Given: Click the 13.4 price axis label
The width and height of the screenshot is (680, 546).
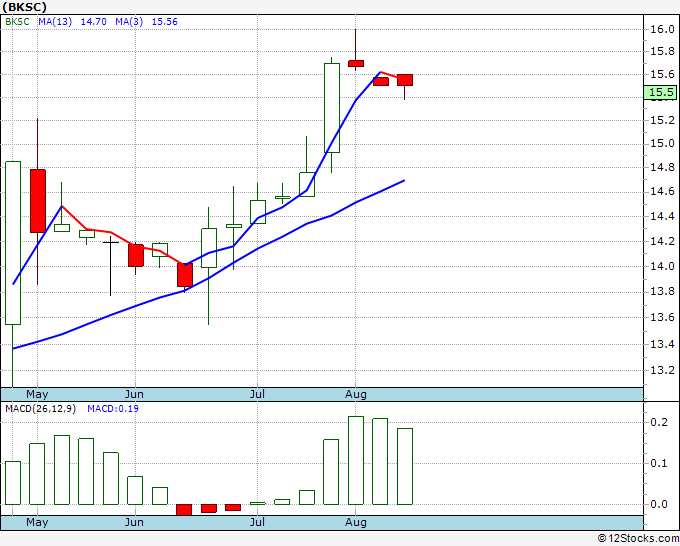Looking at the screenshot, I should tap(662, 345).
